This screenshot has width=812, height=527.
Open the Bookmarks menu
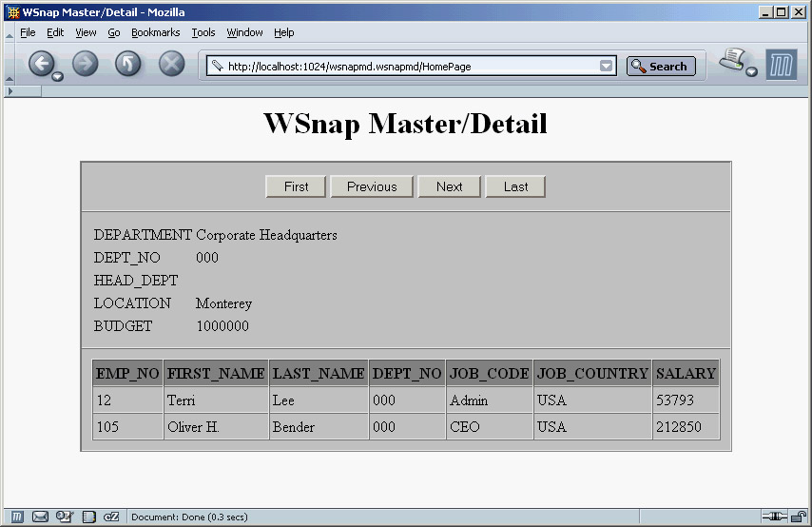point(155,32)
